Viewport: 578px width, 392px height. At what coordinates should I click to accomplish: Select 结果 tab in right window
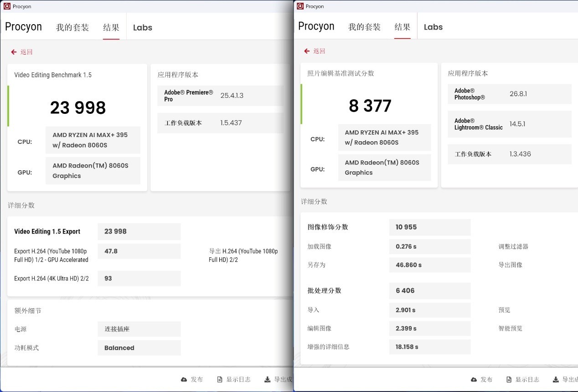click(x=403, y=27)
